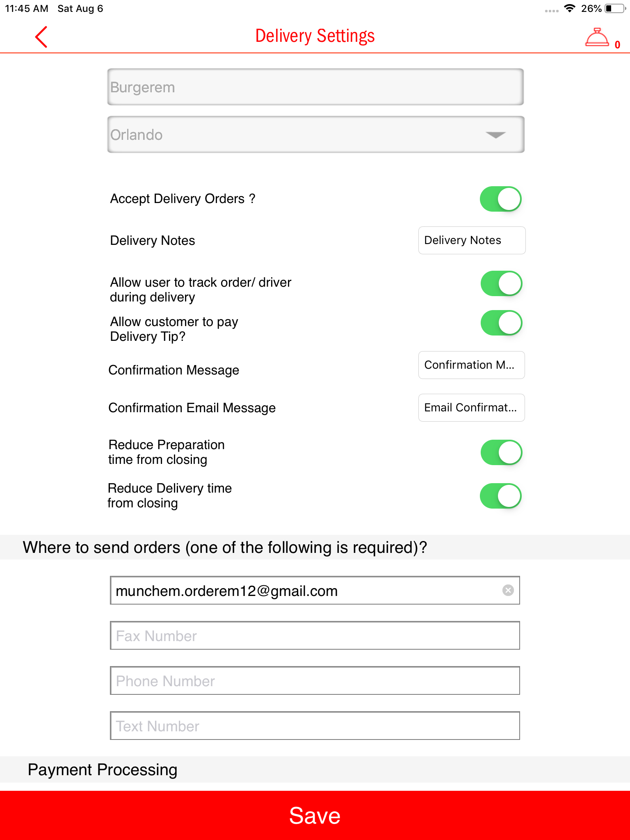Focus the Fax Number field

[315, 636]
